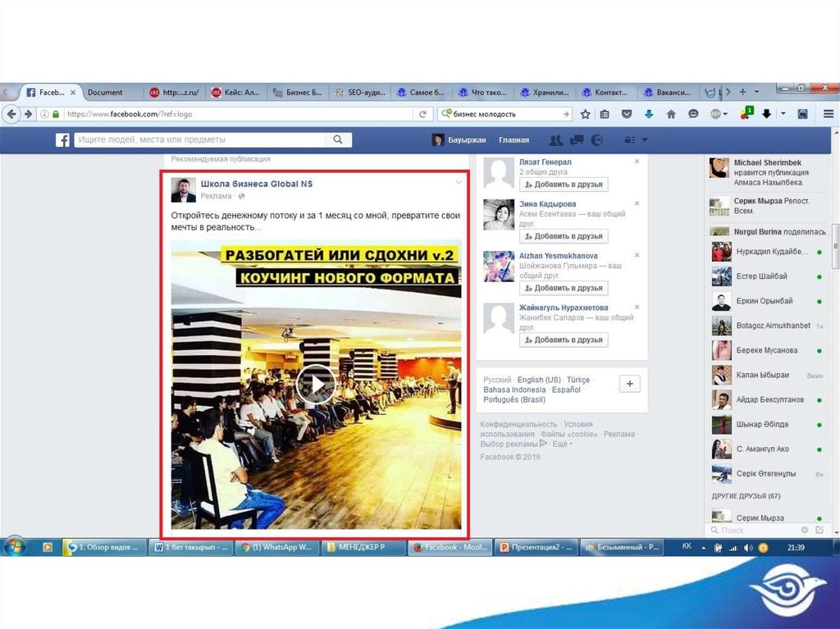The width and height of the screenshot is (840, 629).
Task: Open the notifications globe icon
Action: coord(596,140)
